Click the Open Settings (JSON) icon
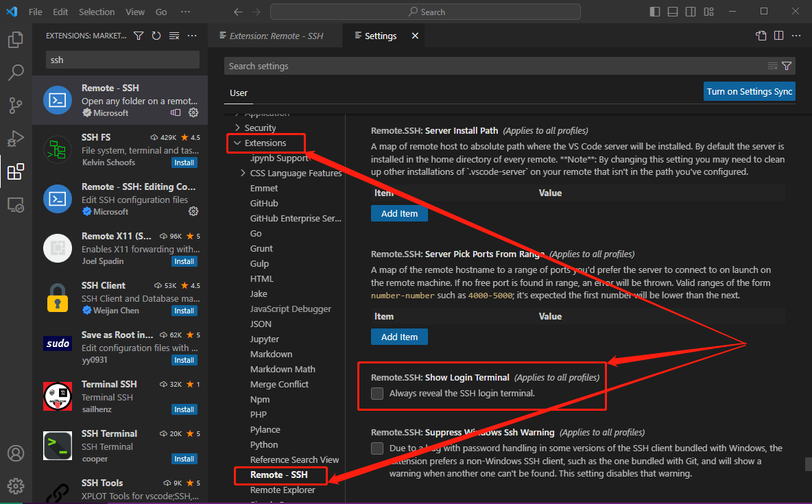Screen dimensions: 812x504 pos(761,36)
